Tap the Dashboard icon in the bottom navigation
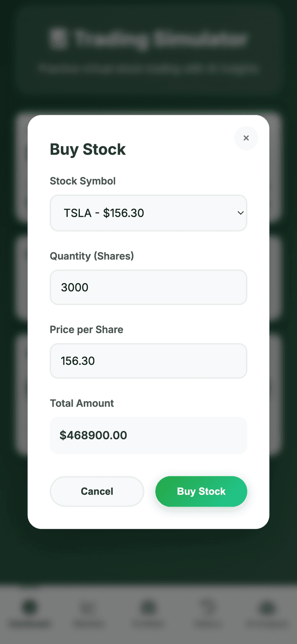This screenshot has height=644, width=297. click(x=29, y=608)
